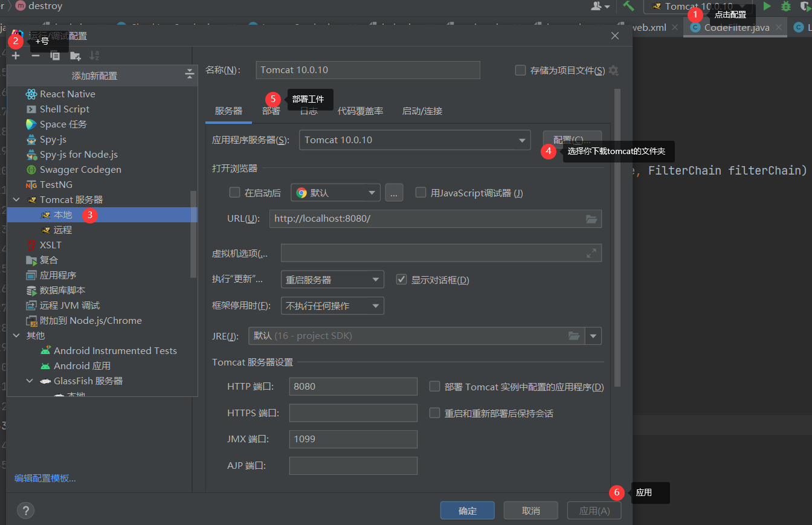Image resolution: width=812 pixels, height=525 pixels.
Task: Click the 取消 cancel button
Action: tap(531, 511)
